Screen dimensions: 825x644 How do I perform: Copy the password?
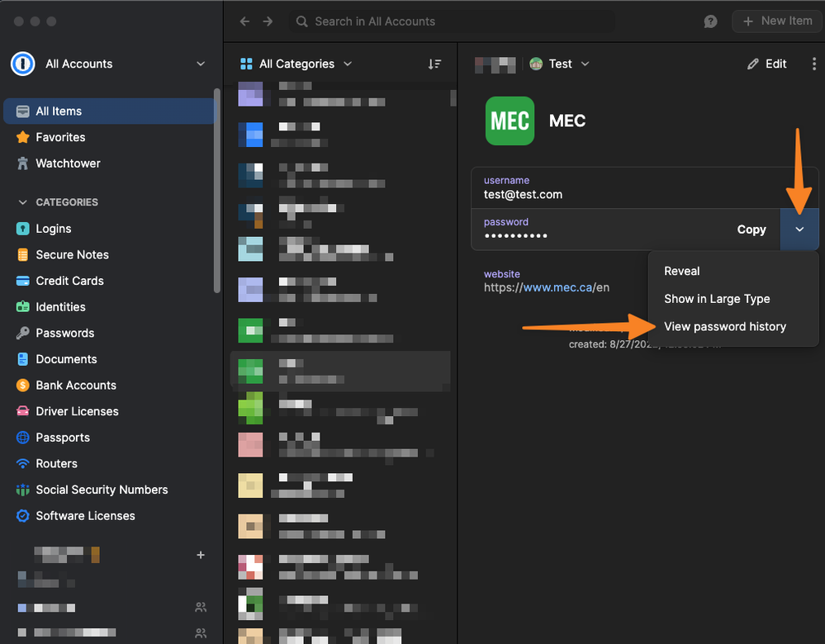click(752, 230)
